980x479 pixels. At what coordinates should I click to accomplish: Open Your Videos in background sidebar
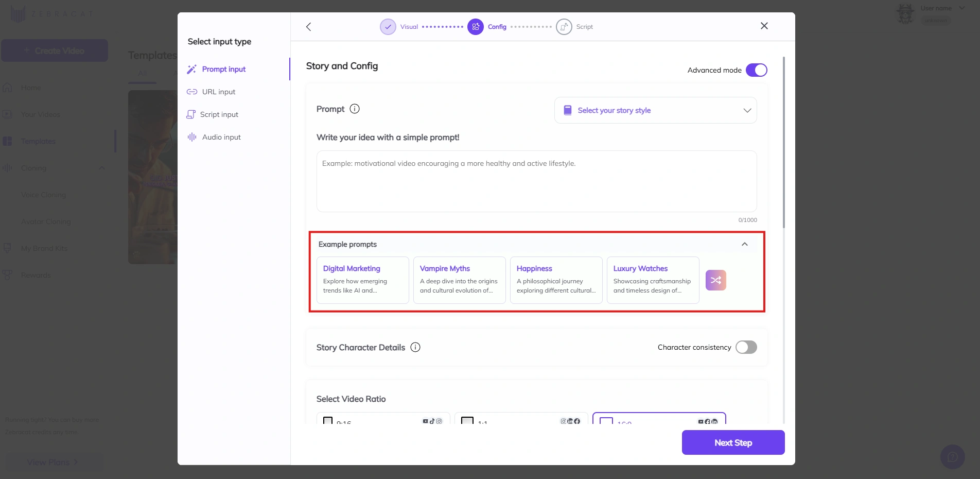[x=41, y=114]
